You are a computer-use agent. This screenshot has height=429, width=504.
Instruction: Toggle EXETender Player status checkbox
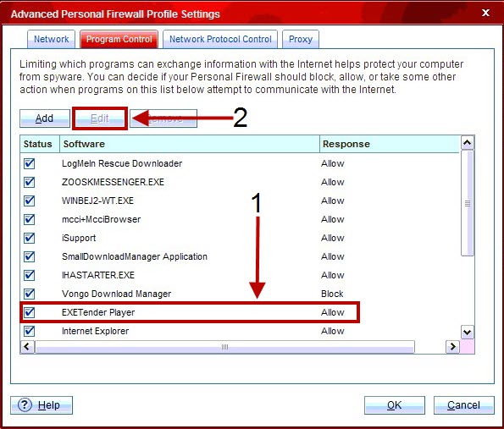[30, 312]
